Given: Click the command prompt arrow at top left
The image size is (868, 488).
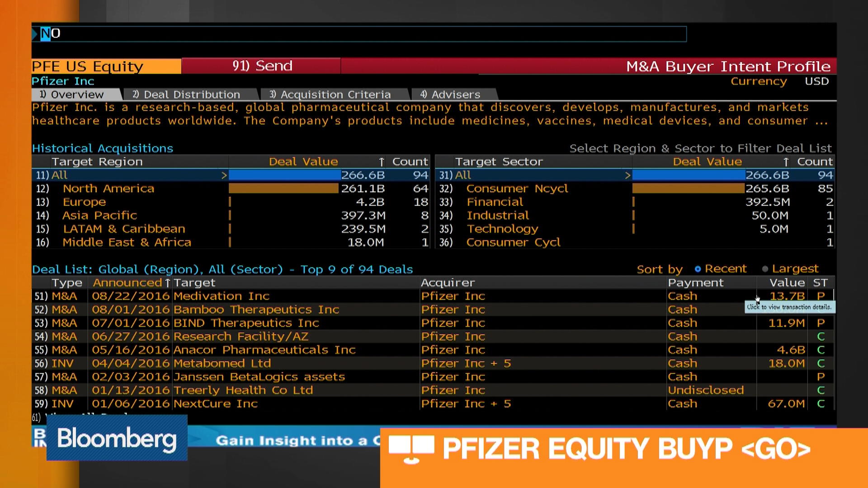Looking at the screenshot, I should (x=35, y=33).
